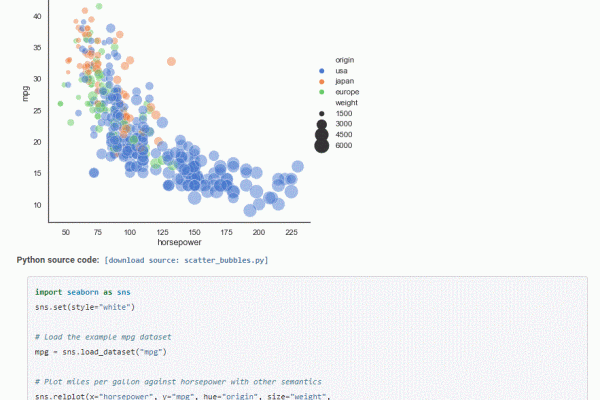
Task: Select the 1500 weight legend bubble
Action: click(x=321, y=113)
